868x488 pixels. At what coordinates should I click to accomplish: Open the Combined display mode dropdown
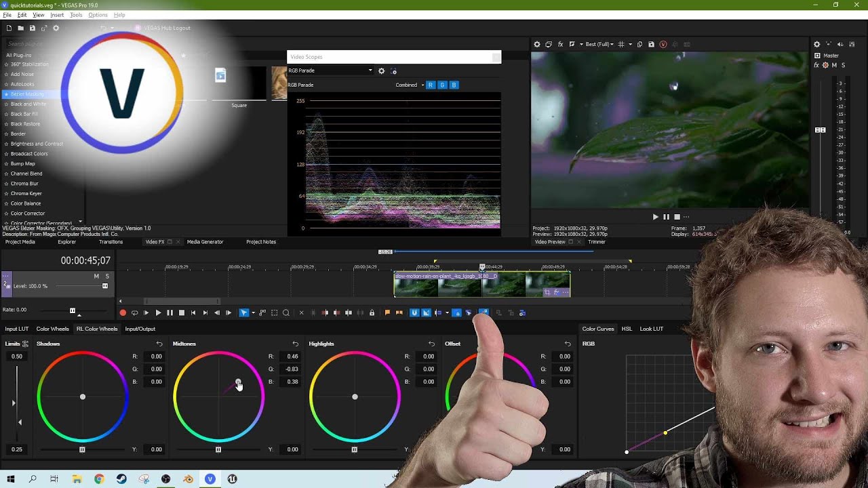[x=410, y=85]
